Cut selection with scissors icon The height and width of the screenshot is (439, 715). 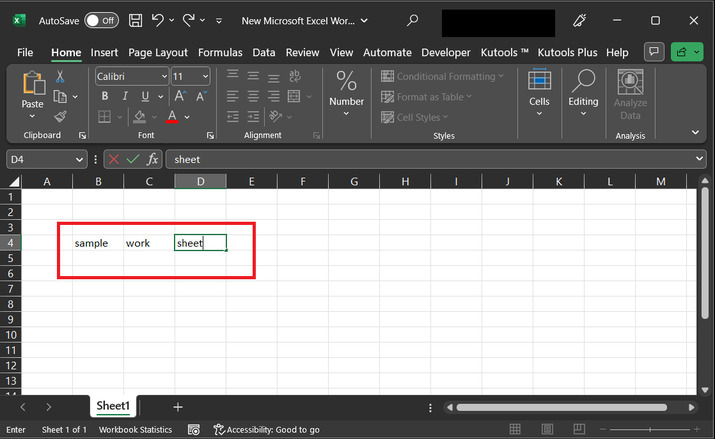60,76
